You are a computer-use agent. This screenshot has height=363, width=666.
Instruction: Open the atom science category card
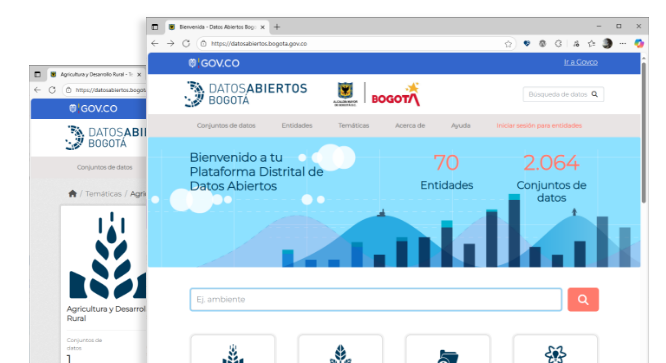[x=555, y=349]
